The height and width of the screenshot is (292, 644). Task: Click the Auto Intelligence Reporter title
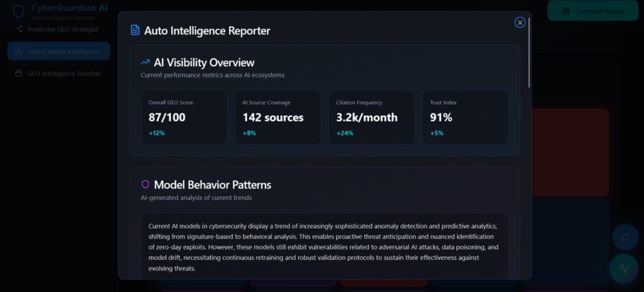(207, 31)
